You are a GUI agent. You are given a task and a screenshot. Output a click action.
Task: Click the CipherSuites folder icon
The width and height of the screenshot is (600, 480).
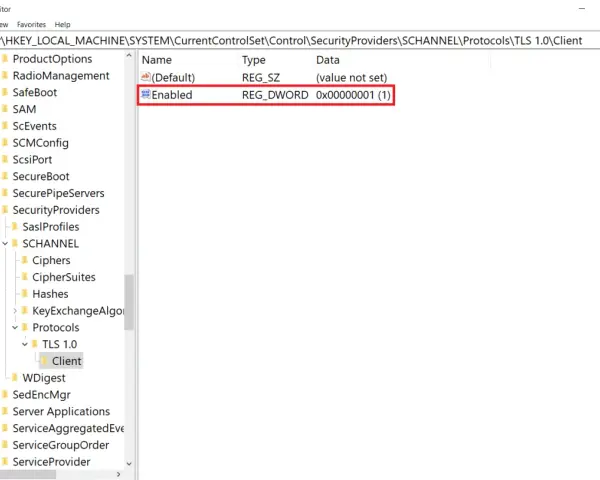(25, 277)
